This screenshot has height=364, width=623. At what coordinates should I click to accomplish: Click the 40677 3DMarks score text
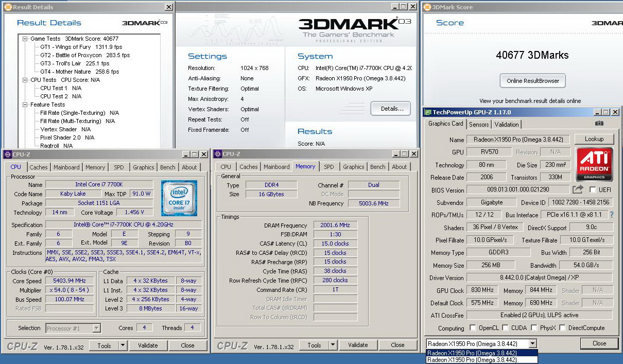pyautogui.click(x=532, y=55)
